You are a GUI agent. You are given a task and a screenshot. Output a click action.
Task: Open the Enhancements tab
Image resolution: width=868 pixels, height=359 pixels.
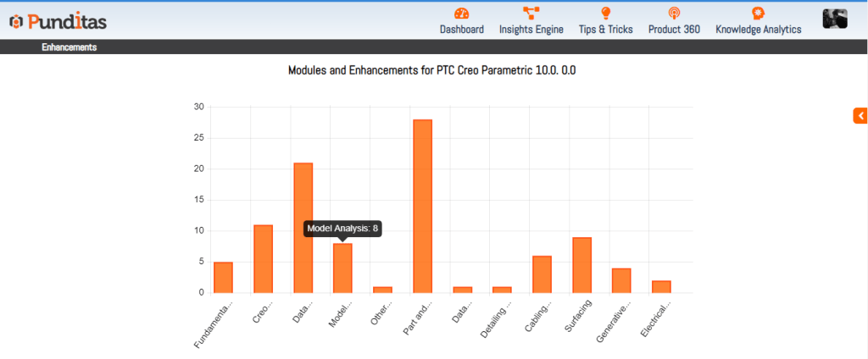69,47
